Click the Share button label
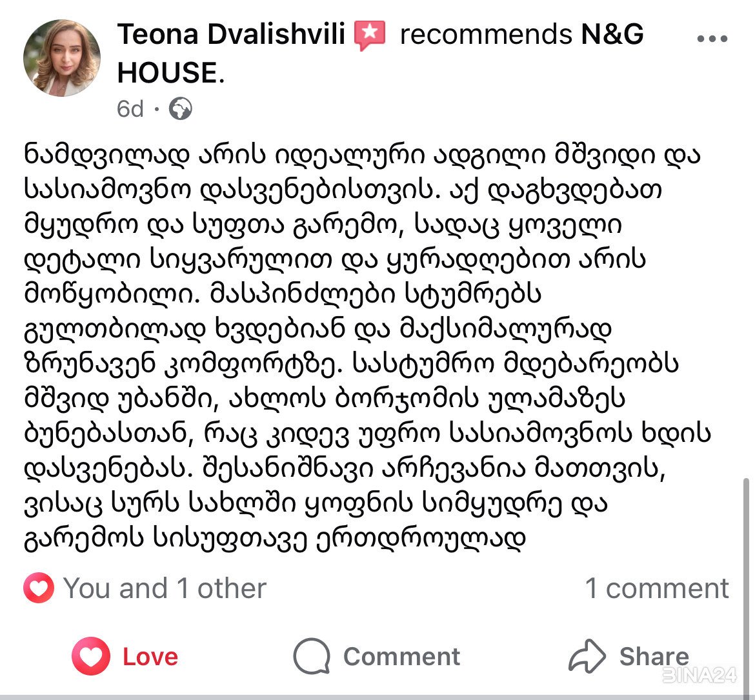This screenshot has height=700, width=755. [654, 657]
